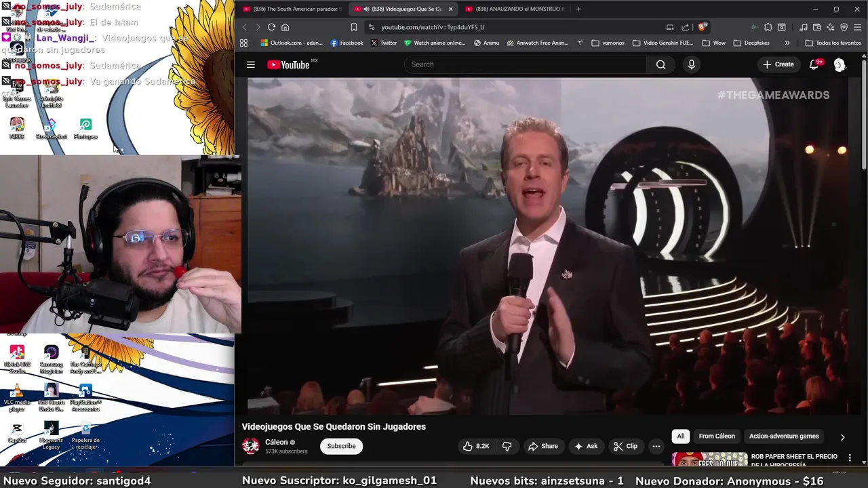The width and height of the screenshot is (868, 488).
Task: Click the share page icon in address bar
Action: 685,27
